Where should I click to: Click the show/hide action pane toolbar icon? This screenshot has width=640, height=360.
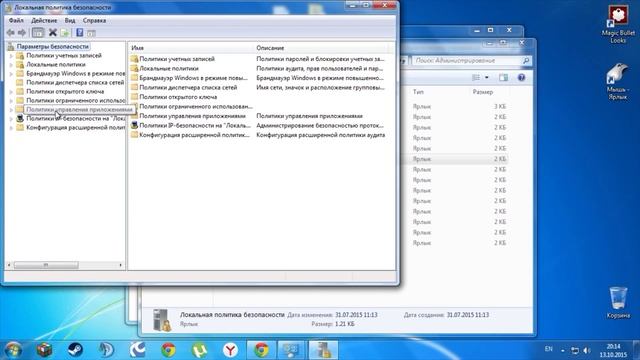click(91, 33)
